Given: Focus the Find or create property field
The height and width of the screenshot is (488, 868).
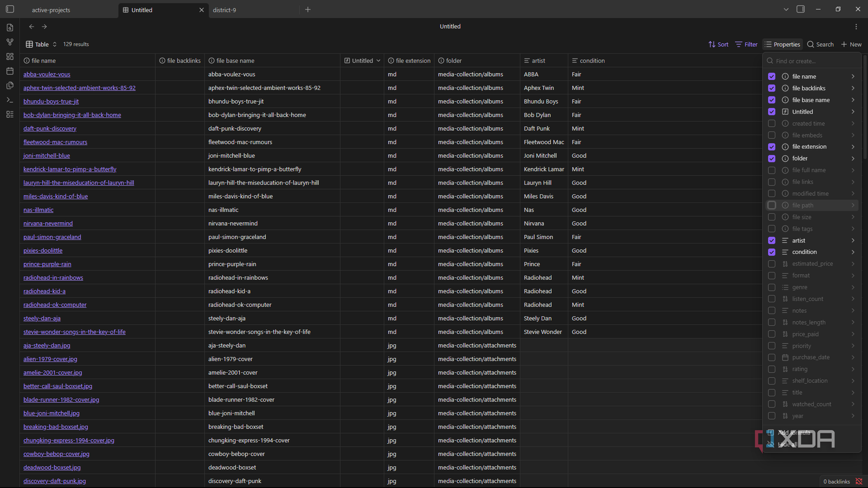Looking at the screenshot, I should click(813, 61).
